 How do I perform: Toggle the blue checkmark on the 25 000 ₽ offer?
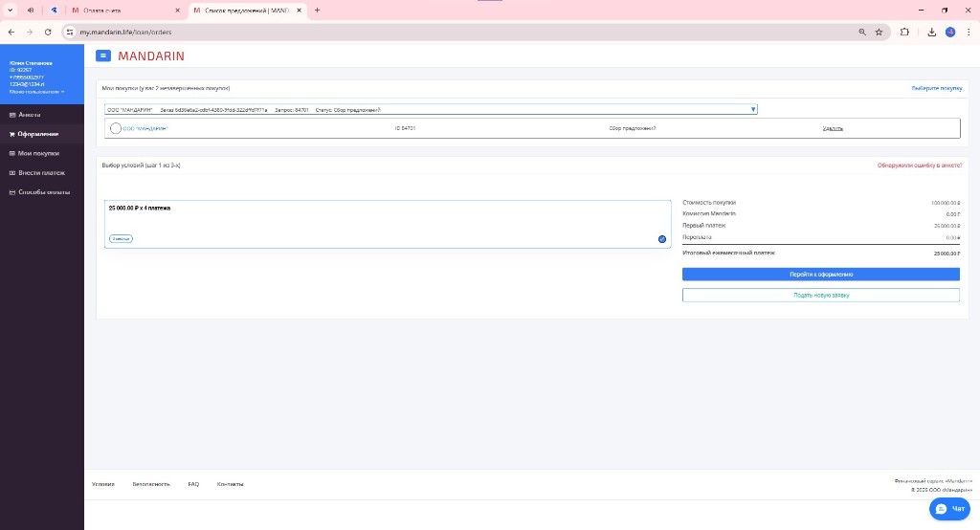point(662,239)
